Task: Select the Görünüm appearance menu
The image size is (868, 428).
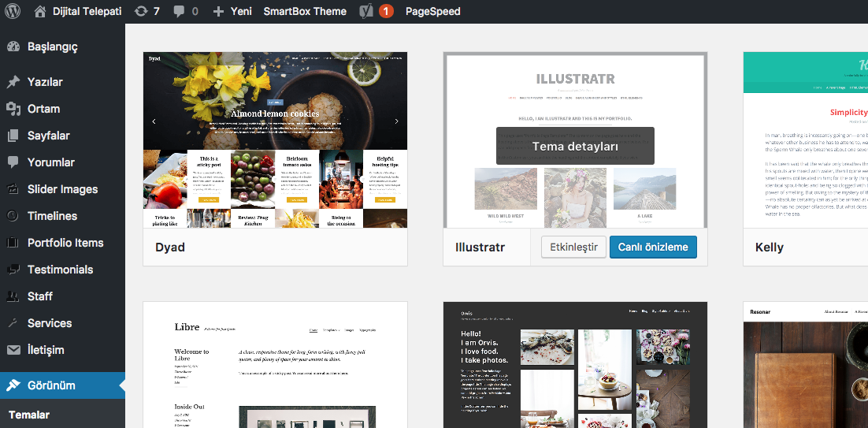Action: tap(62, 385)
